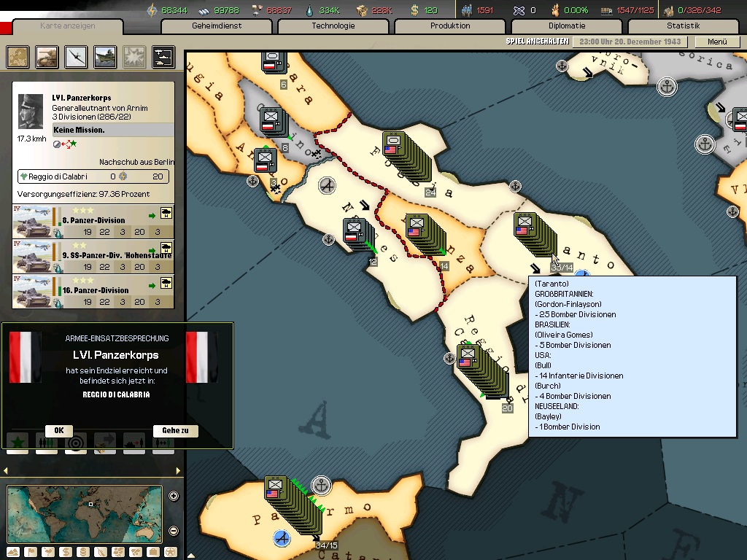The image size is (747, 560).
Task: Switch to terrain map mode mountain icon
Action: point(13,553)
